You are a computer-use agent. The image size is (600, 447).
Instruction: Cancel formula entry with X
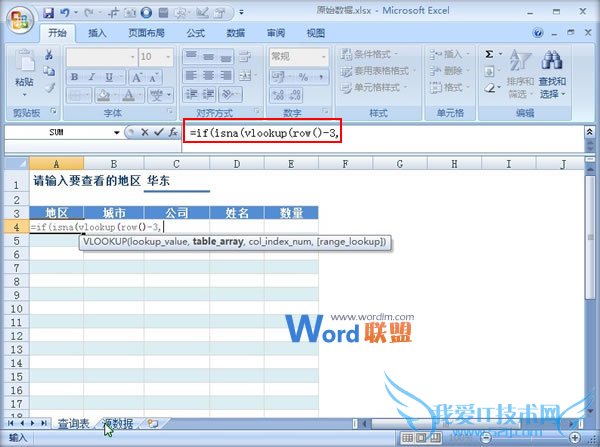(x=145, y=132)
